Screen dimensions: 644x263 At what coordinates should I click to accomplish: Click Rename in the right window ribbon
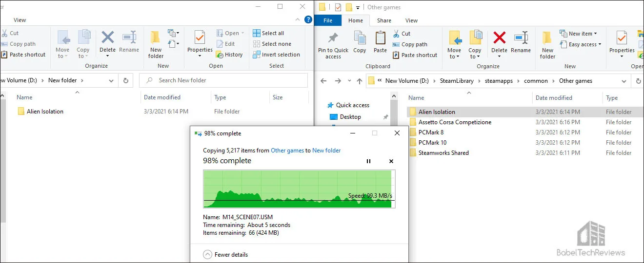[521, 42]
